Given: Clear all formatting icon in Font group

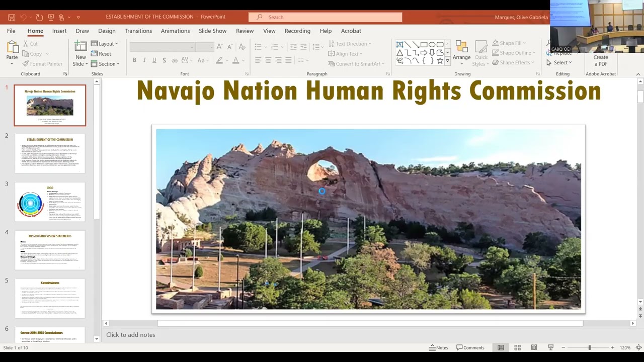Looking at the screenshot, I should pos(242,47).
